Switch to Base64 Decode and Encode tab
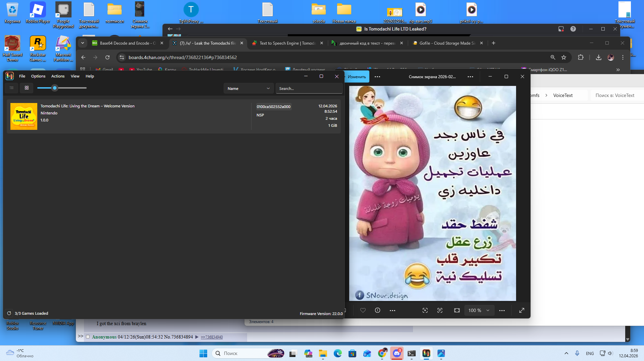The width and height of the screenshot is (644, 361). [128, 43]
